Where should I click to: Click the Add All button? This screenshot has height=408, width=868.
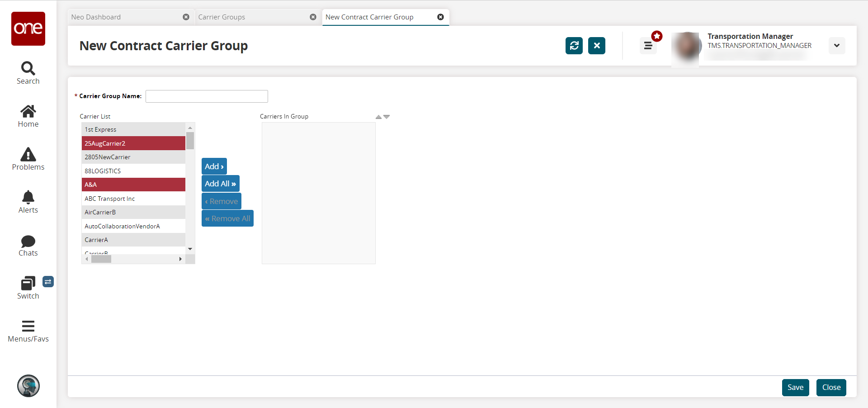click(220, 184)
